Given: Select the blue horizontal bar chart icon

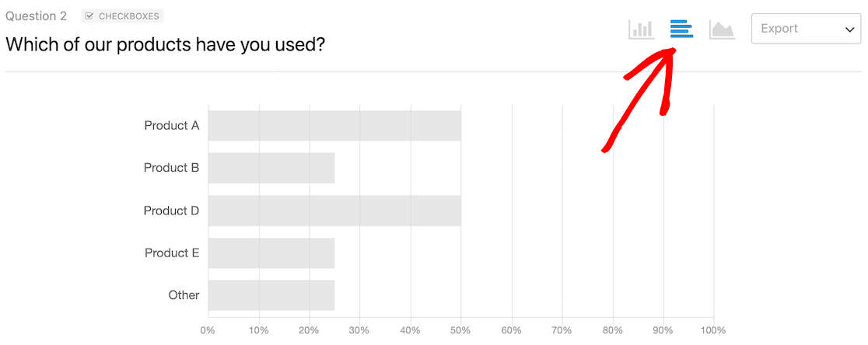Looking at the screenshot, I should pyautogui.click(x=681, y=29).
